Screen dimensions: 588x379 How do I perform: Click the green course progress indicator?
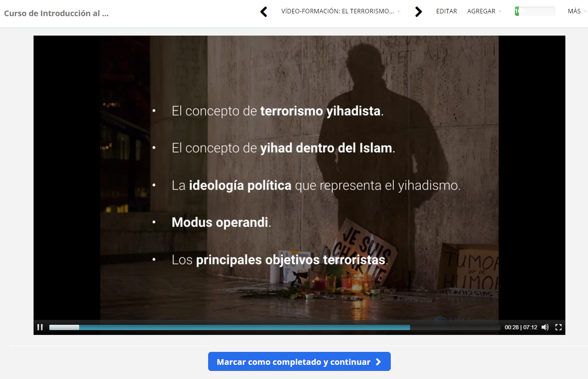pyautogui.click(x=517, y=11)
